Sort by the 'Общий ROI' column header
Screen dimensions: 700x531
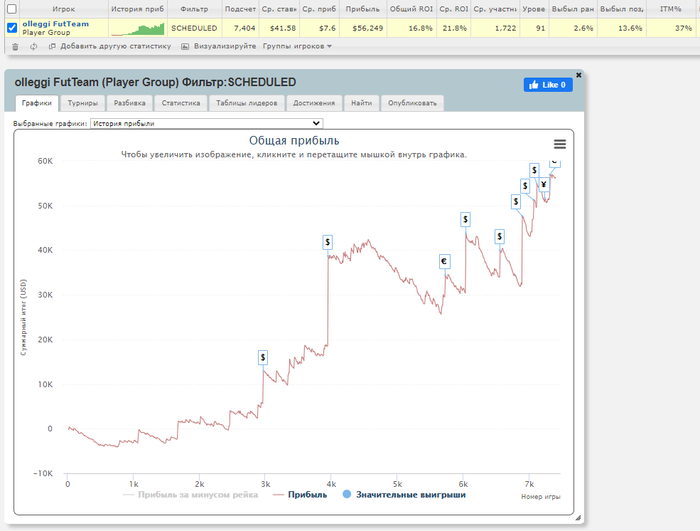pos(411,9)
